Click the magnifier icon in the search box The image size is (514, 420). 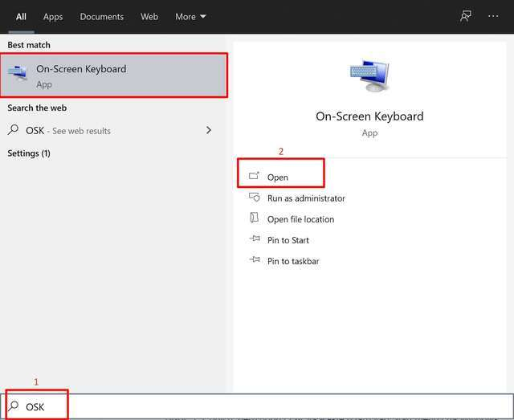[14, 406]
